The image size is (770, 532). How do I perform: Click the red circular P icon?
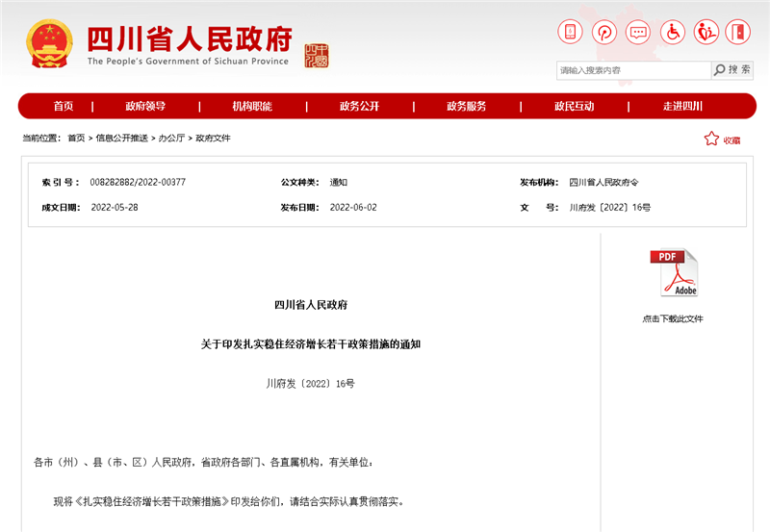604,32
